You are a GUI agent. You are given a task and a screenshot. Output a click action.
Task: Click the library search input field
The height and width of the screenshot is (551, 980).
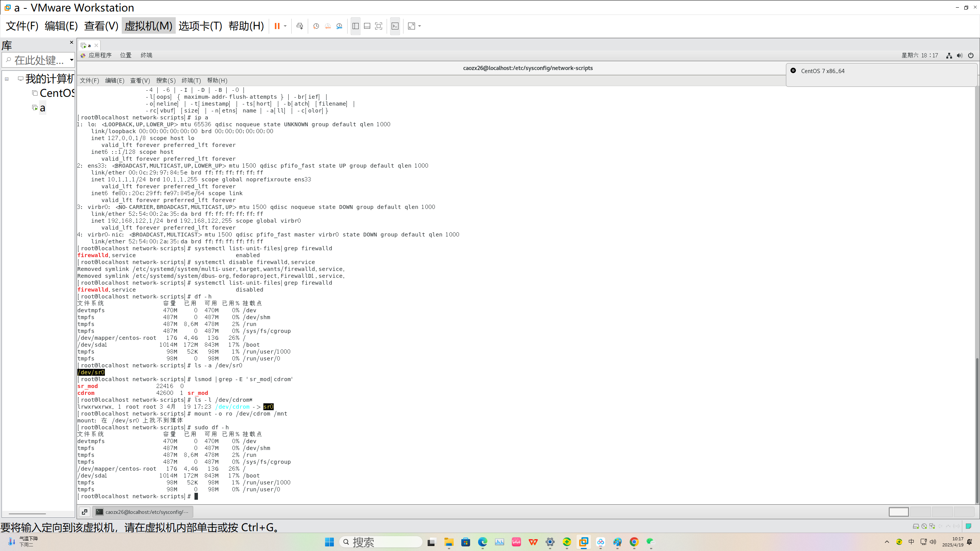[38, 60]
